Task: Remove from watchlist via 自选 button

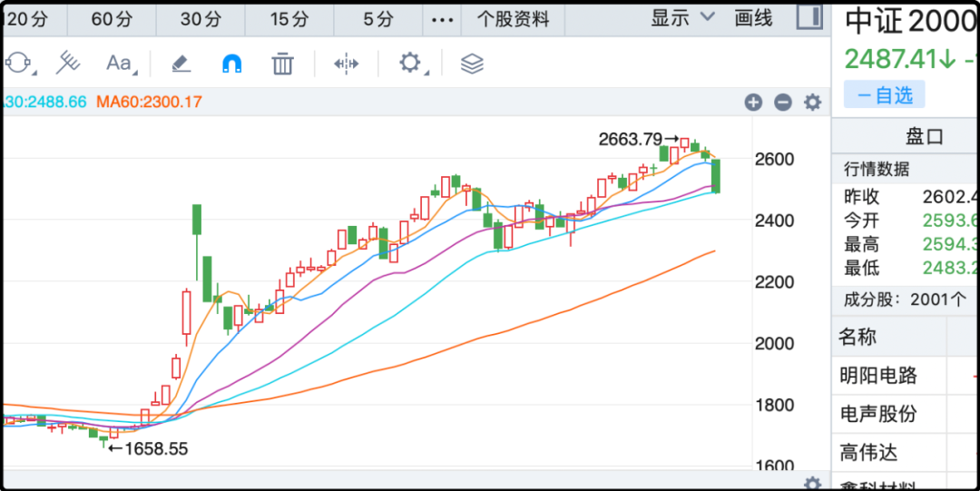Action: (885, 94)
